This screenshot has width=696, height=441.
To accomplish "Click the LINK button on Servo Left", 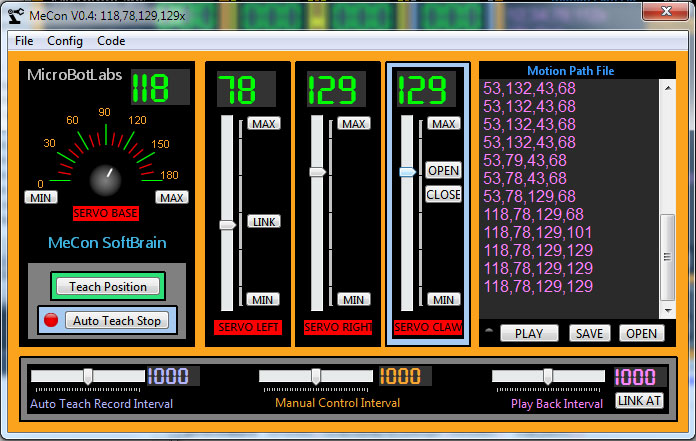I will tap(263, 221).
